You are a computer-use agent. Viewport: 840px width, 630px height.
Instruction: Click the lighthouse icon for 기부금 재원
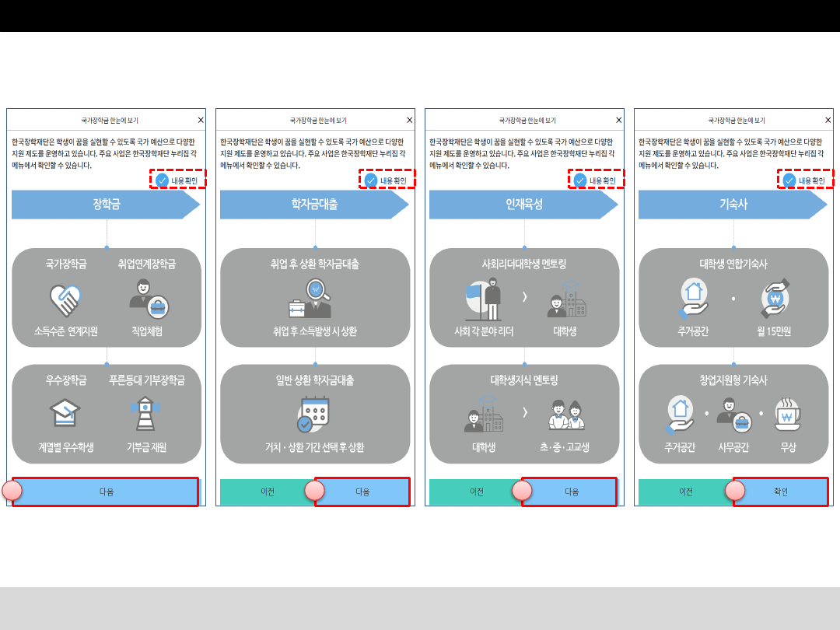(x=146, y=414)
